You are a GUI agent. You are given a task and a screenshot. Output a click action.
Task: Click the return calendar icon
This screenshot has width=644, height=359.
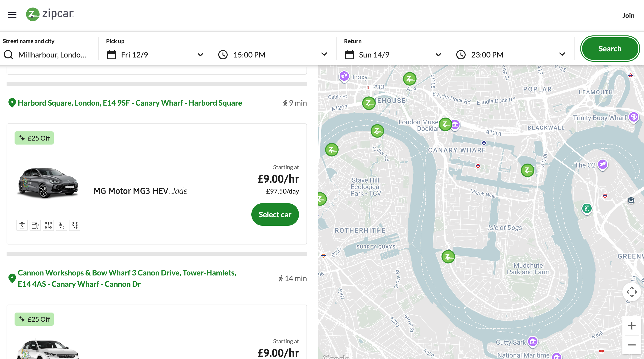tap(349, 55)
